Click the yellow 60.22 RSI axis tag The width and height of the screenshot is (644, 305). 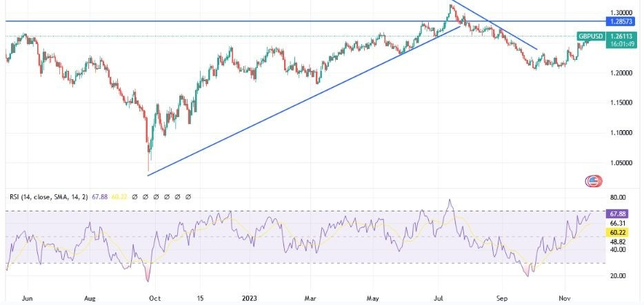tap(618, 233)
